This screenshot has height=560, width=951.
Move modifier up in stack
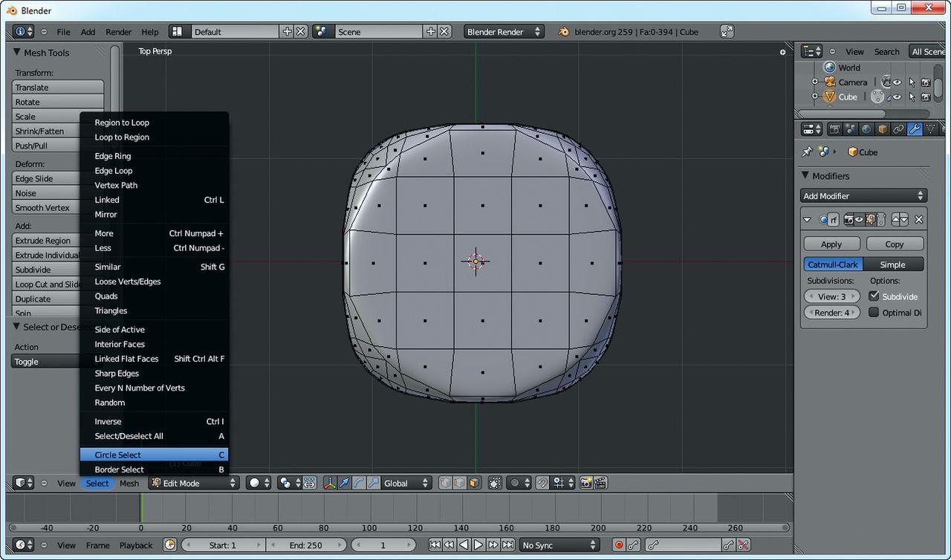click(x=896, y=220)
